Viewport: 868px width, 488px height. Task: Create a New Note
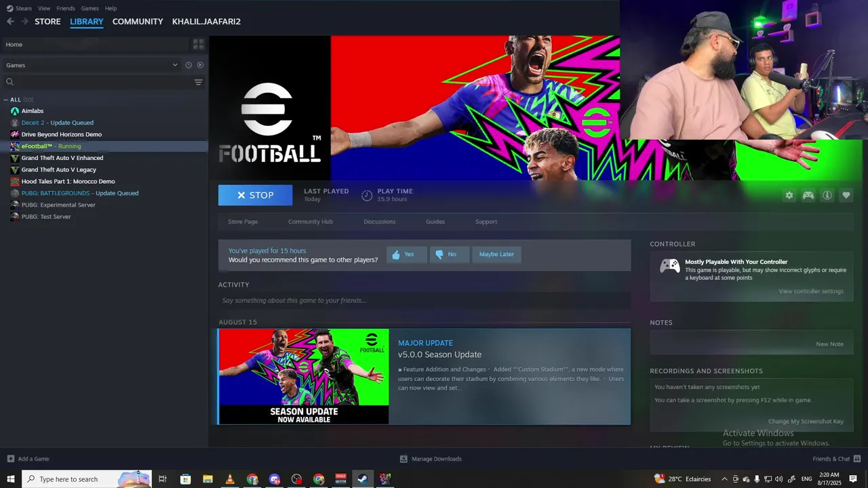point(829,344)
